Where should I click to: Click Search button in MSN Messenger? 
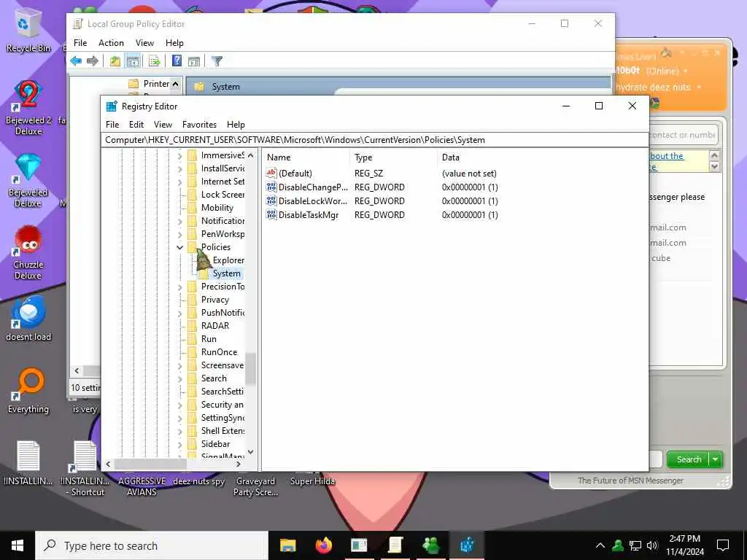click(689, 459)
